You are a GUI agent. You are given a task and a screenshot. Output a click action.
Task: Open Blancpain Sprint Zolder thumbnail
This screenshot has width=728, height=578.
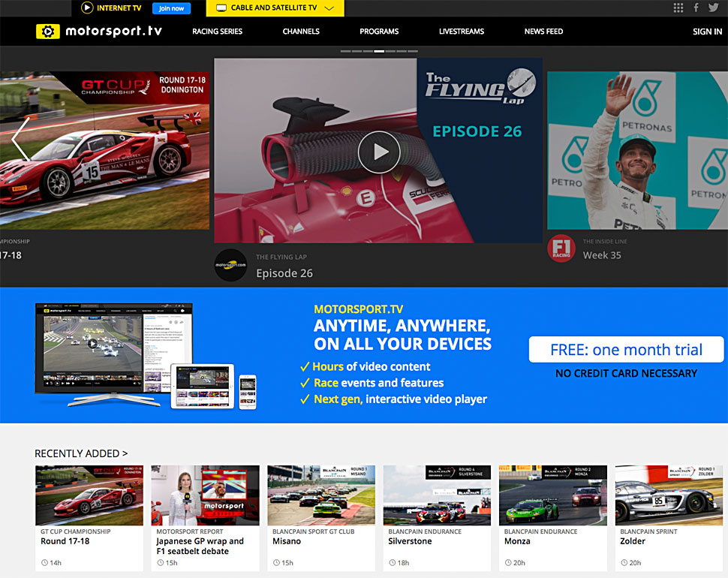669,495
